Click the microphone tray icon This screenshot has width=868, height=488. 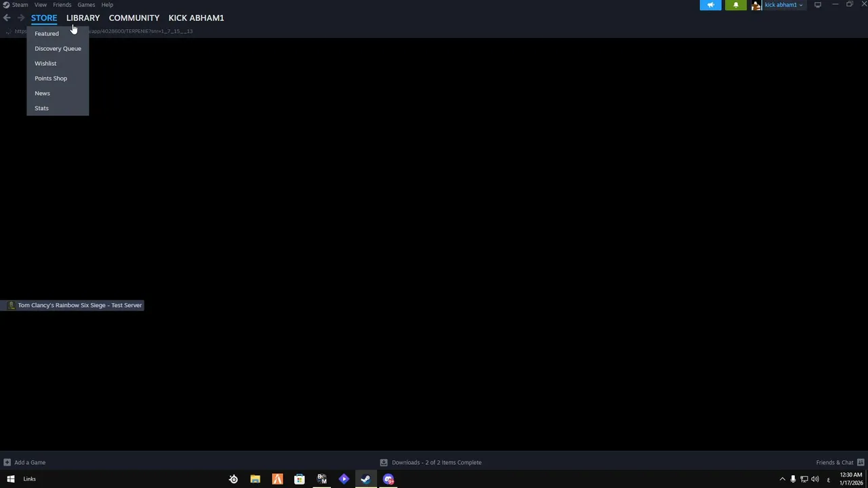pos(793,479)
